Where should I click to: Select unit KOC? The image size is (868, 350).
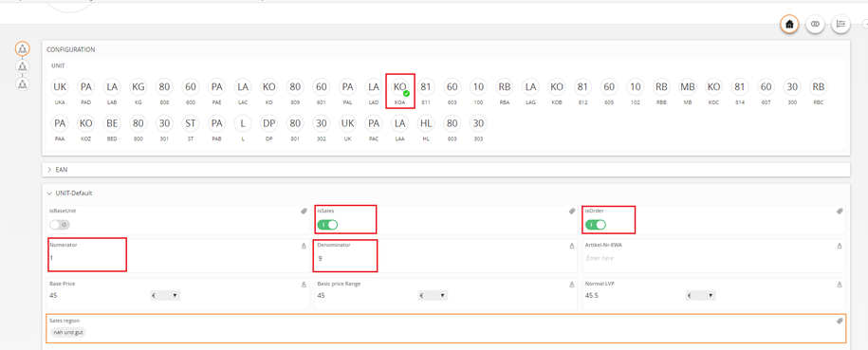713,87
